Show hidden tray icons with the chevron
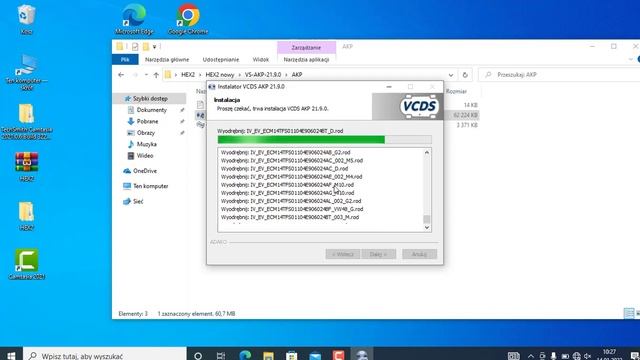This screenshot has height=360, width=640. pyautogui.click(x=531, y=356)
